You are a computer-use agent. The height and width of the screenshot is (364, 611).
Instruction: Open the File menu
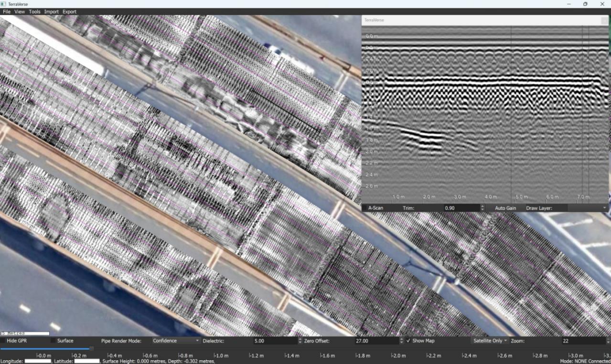pos(7,11)
